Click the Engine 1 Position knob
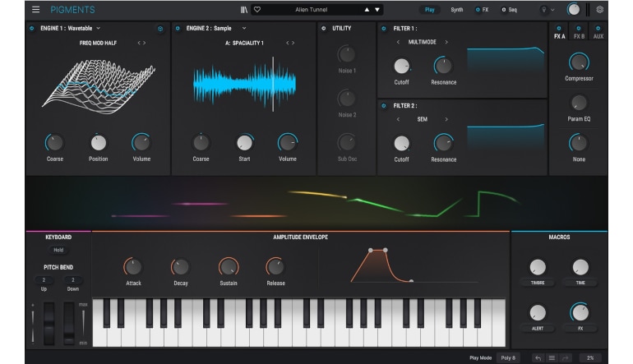 click(98, 143)
